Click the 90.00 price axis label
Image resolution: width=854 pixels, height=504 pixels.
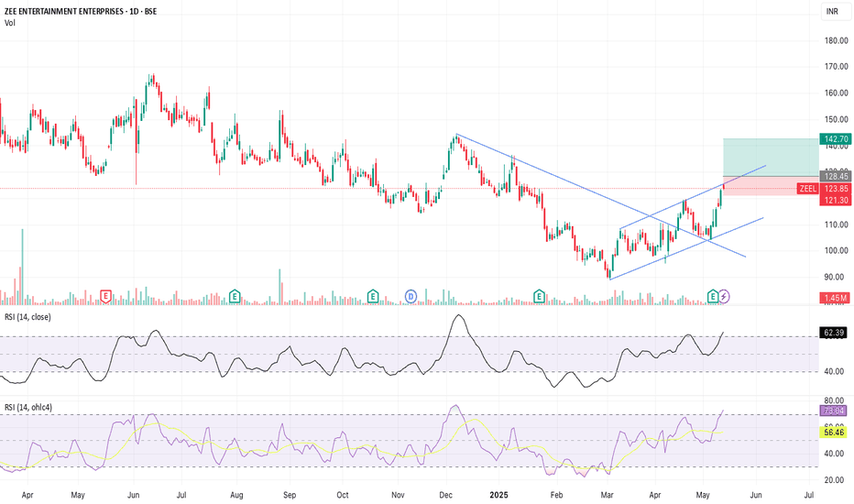[x=834, y=277]
